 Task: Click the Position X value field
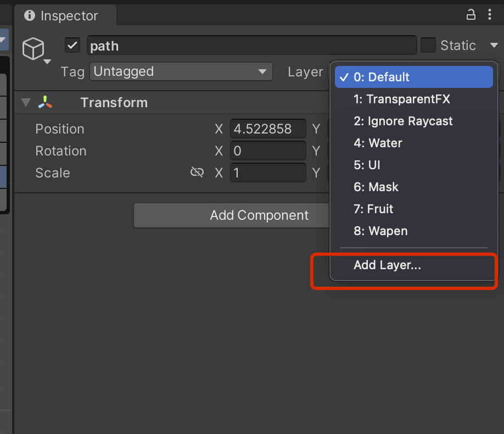[x=267, y=129]
